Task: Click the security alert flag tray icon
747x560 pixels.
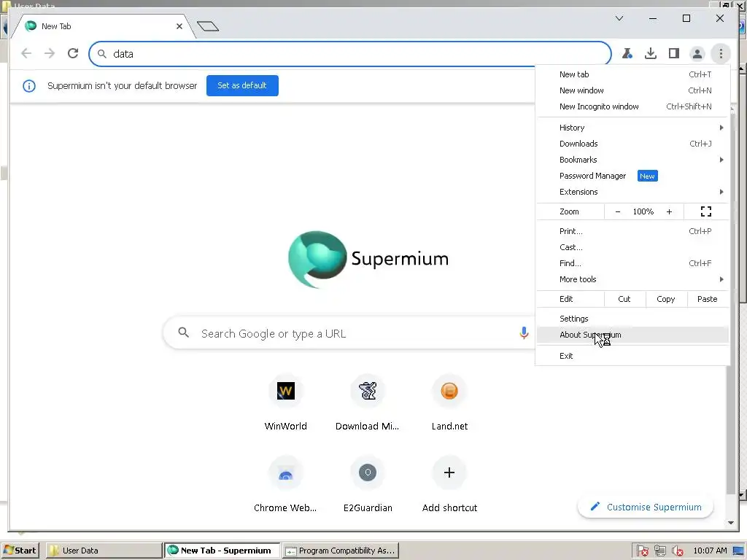Action: [642, 551]
